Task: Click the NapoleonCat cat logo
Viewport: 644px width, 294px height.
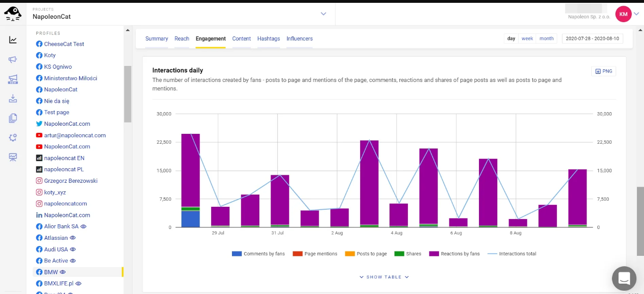Action: [x=13, y=14]
